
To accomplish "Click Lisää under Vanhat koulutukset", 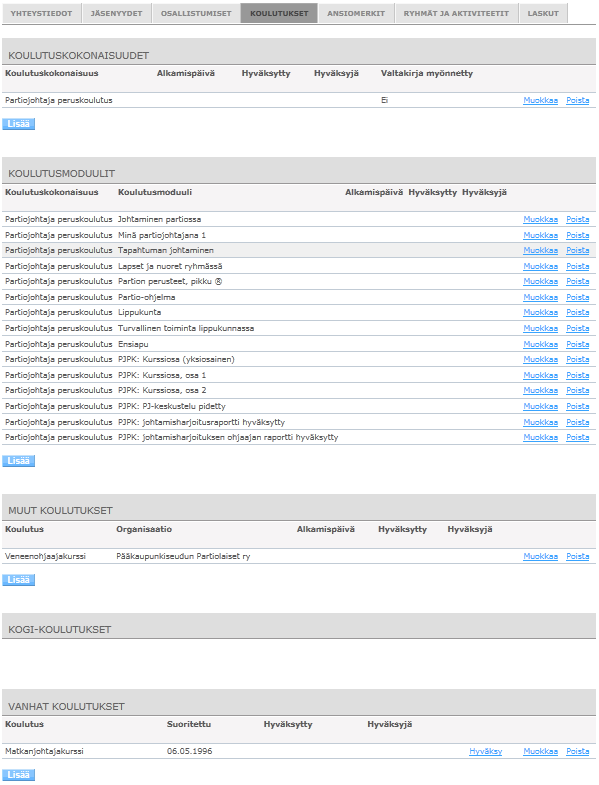I will (x=19, y=774).
